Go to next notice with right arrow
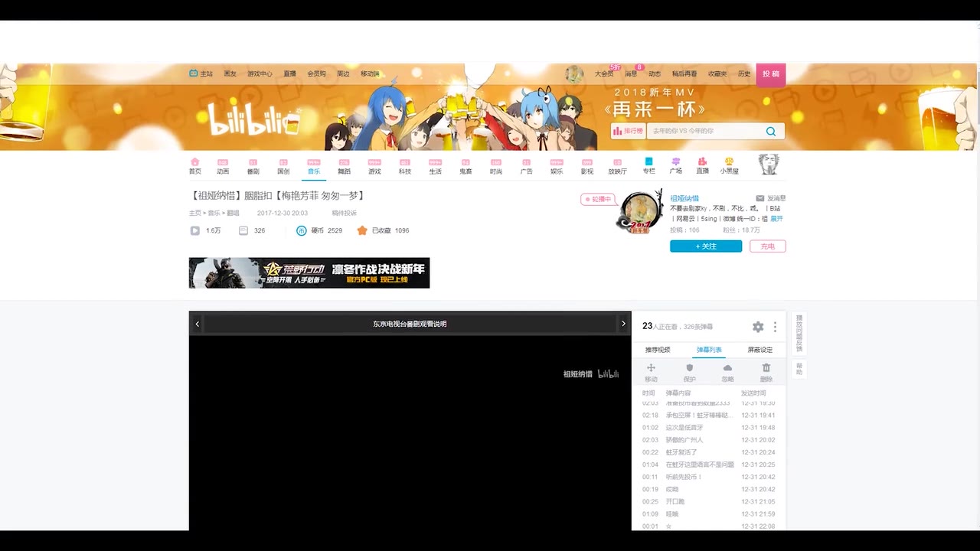Screen dimensions: 980x551 (x=623, y=324)
